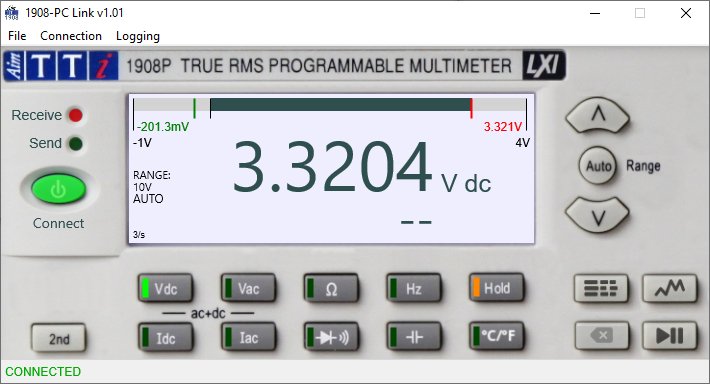Click the -201.3mV minimum value
Image resolution: width=710 pixels, height=384 pixels.
[x=163, y=127]
